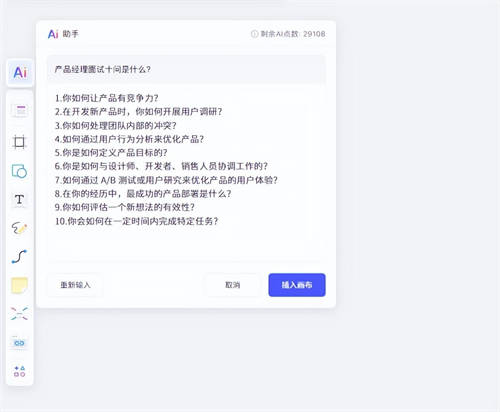Click answer line 10 about completing tasks

click(x=136, y=221)
